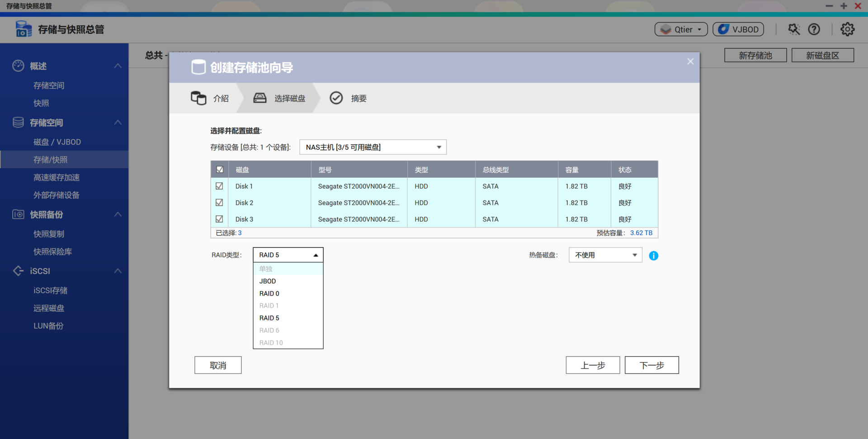The image size is (868, 439).
Task: Click the iSCSI section icon
Action: click(x=18, y=271)
